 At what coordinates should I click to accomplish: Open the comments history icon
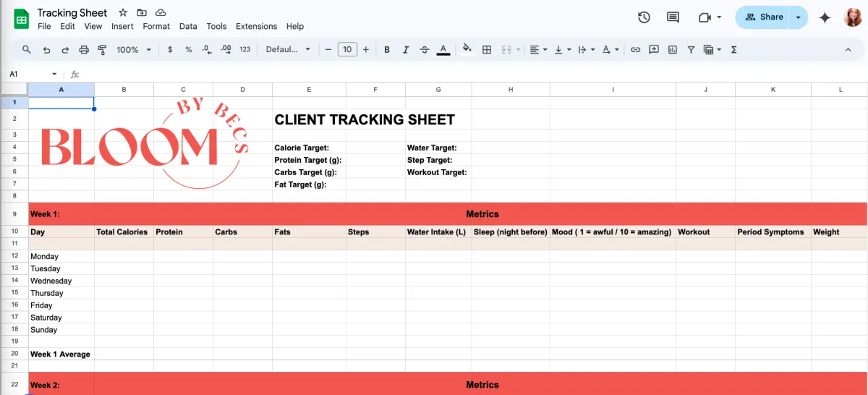(673, 17)
